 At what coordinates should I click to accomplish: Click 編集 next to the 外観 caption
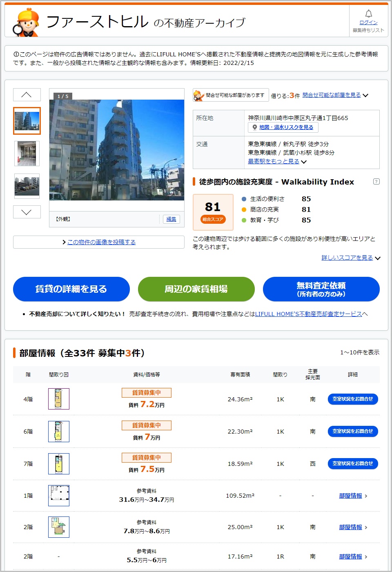point(171,219)
